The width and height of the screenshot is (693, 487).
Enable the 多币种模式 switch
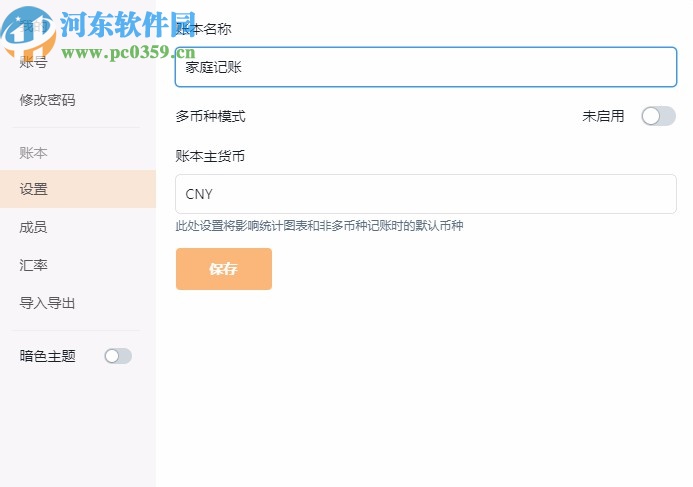pos(659,117)
